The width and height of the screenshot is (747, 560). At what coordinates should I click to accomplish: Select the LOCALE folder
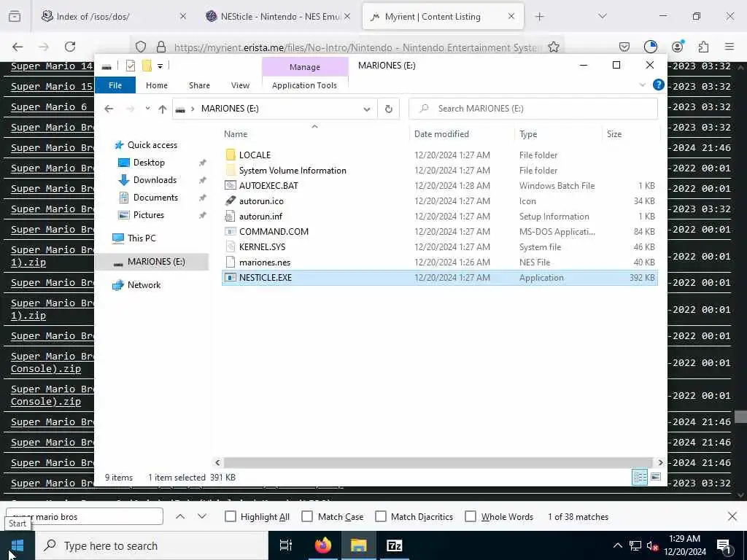pos(255,155)
